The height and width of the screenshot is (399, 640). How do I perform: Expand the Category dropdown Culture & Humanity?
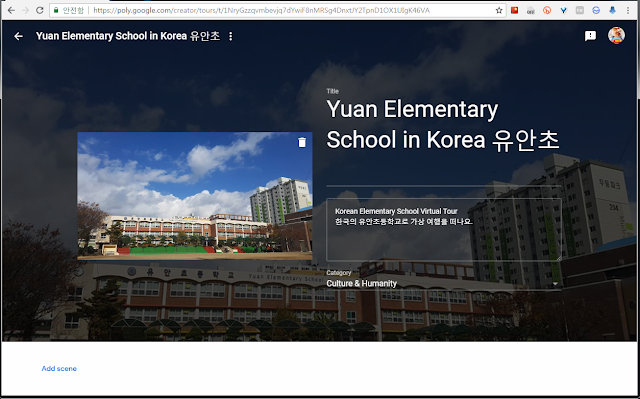(x=443, y=283)
